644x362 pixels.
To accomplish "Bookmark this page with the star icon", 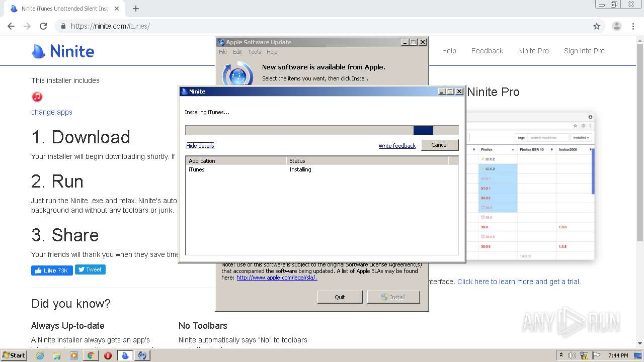I will click(x=597, y=26).
